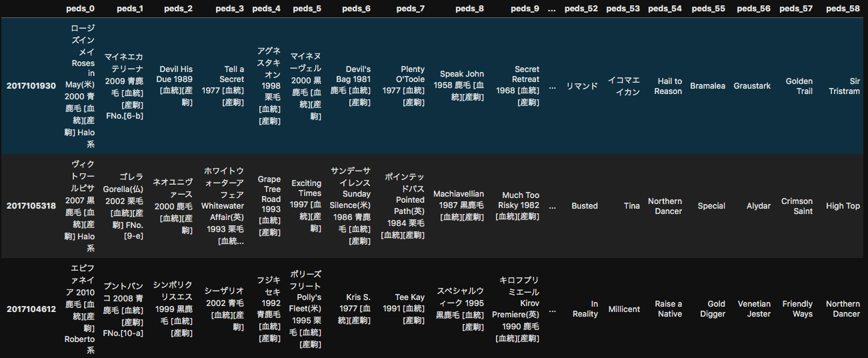Viewport: 868px width, 358px height.
Task: Click the peds_1 column header
Action: pyautogui.click(x=129, y=9)
